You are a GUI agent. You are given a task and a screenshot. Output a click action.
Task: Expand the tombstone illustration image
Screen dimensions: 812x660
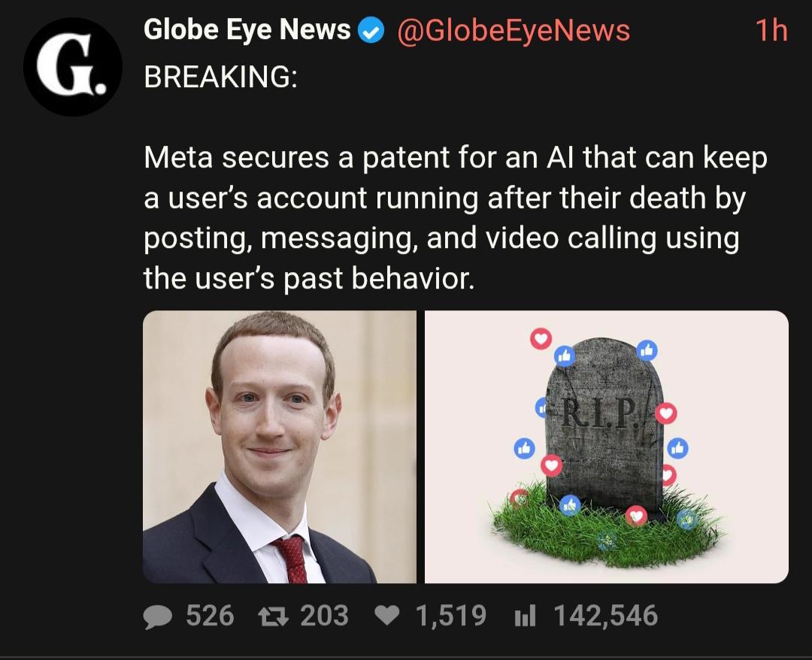pos(606,447)
